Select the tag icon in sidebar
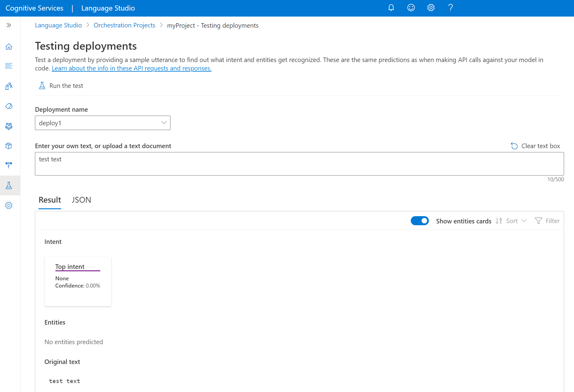 [x=9, y=106]
